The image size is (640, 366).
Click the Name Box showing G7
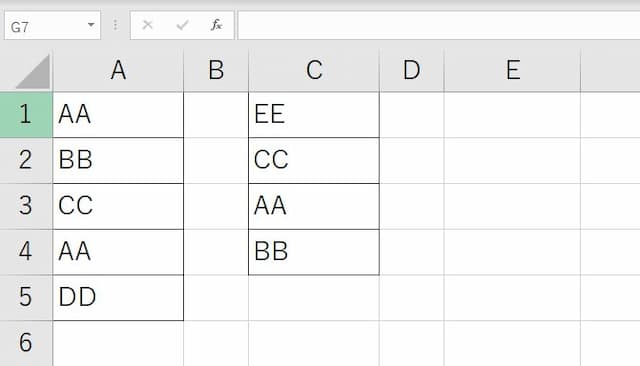point(52,25)
